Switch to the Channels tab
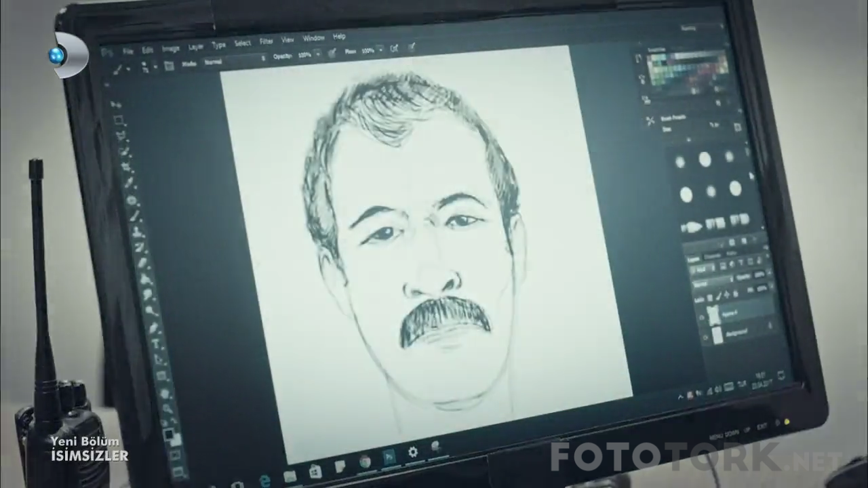The width and height of the screenshot is (868, 488). (x=712, y=256)
